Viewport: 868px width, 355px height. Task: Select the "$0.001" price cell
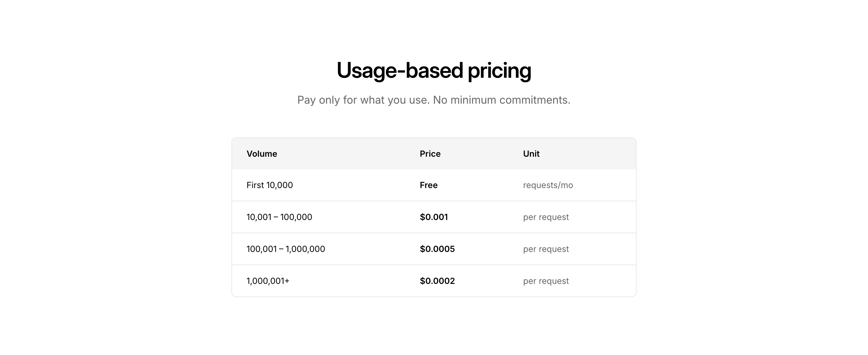(x=434, y=217)
